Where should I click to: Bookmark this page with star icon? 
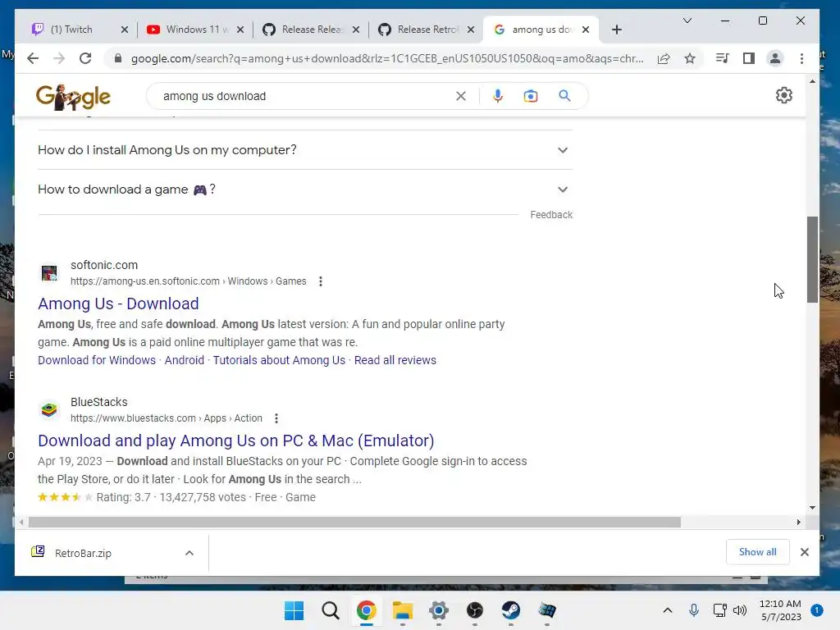[690, 58]
